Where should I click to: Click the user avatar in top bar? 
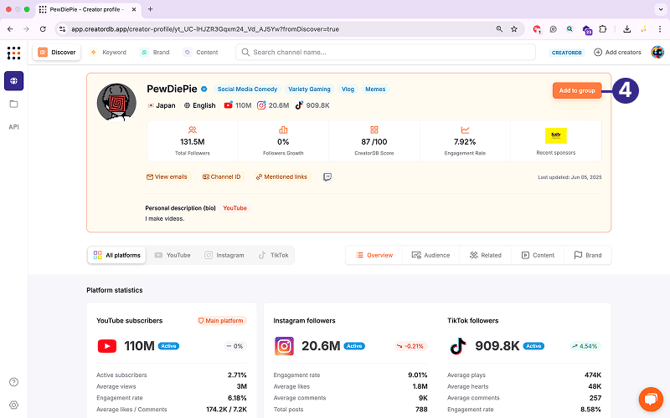click(657, 52)
